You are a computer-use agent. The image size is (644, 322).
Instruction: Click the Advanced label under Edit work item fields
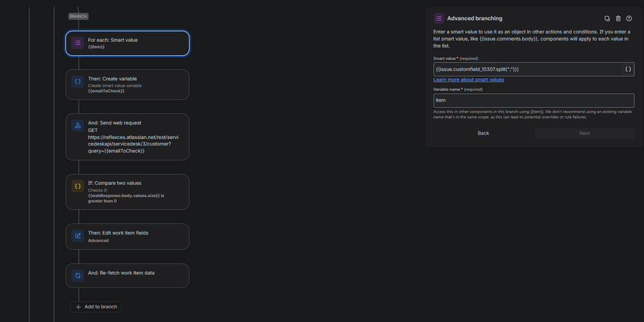coord(98,241)
